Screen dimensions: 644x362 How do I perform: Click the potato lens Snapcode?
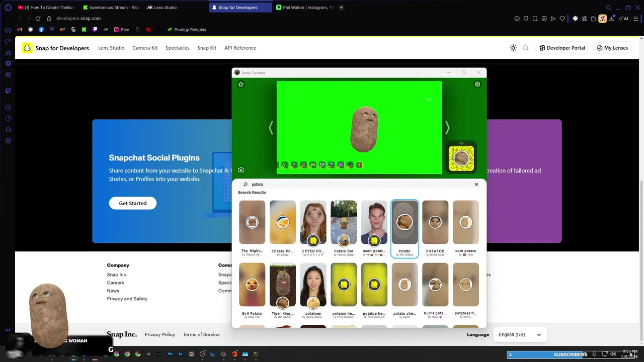pos(461,158)
